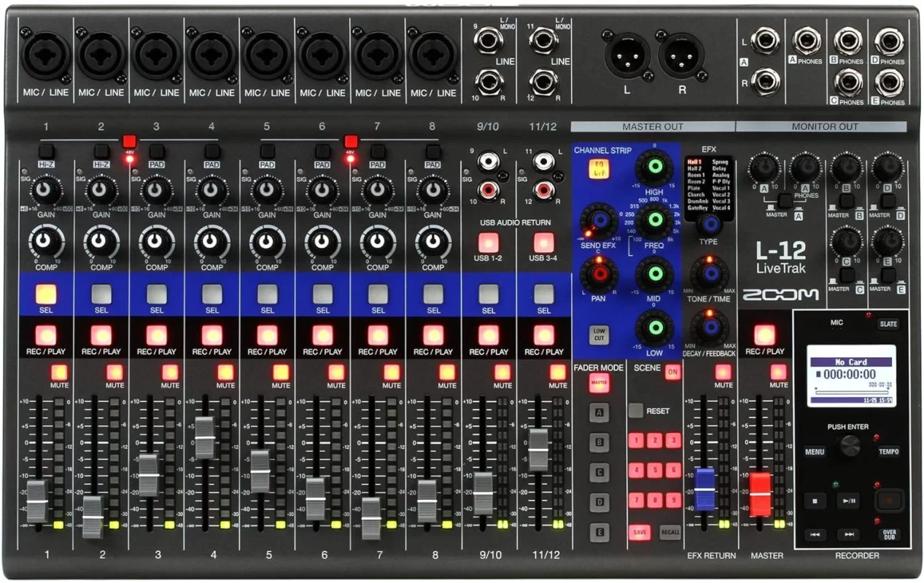The height and width of the screenshot is (583, 924).
Task: Click the channel 4 fader cap
Action: [x=205, y=437]
